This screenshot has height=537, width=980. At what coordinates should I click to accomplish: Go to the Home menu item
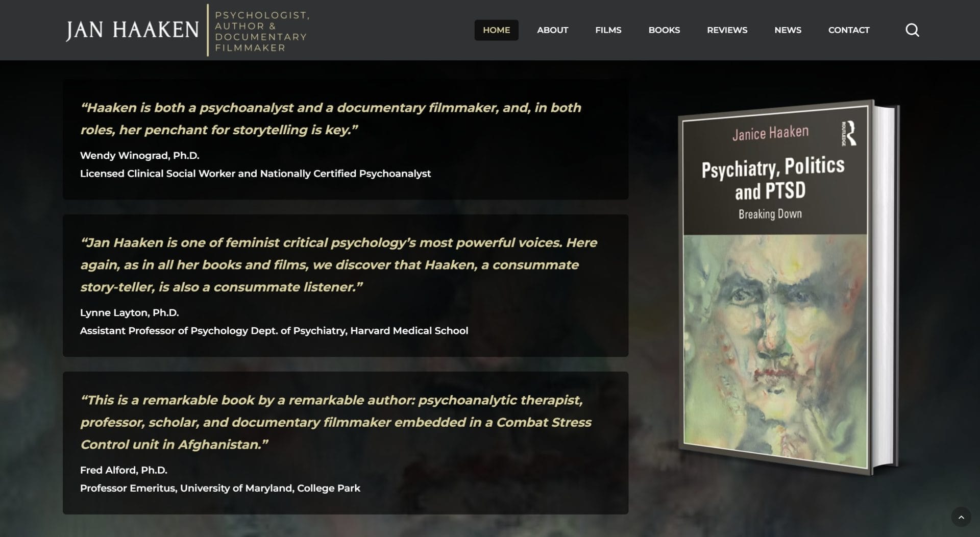(x=496, y=30)
